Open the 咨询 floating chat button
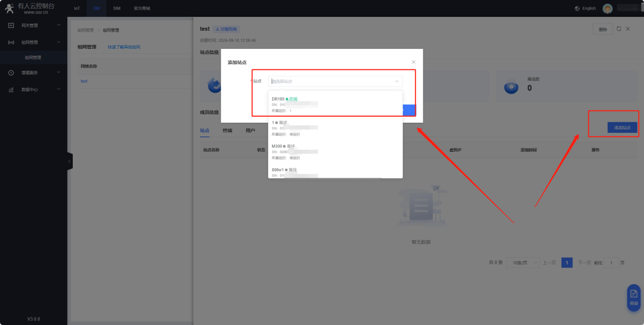Image resolution: width=644 pixels, height=325 pixels. 633,297
